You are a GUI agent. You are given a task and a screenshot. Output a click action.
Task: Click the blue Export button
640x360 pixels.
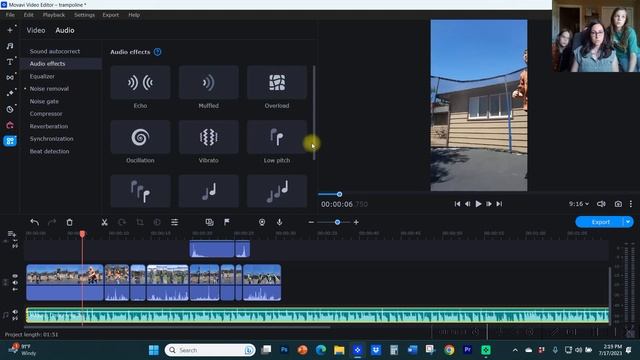pos(600,222)
